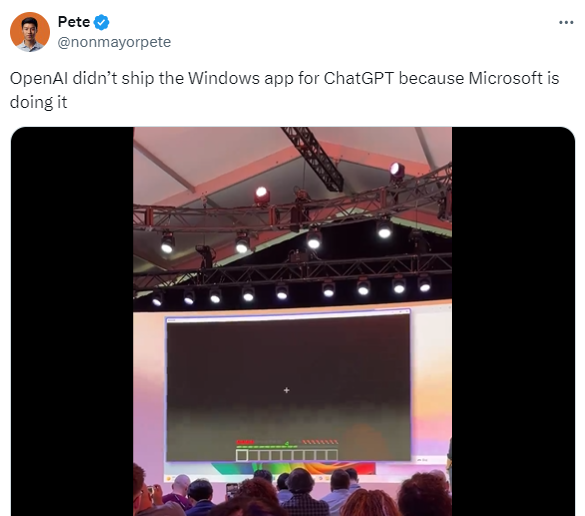Click the blue verified badge
The image size is (585, 516).
101,22
